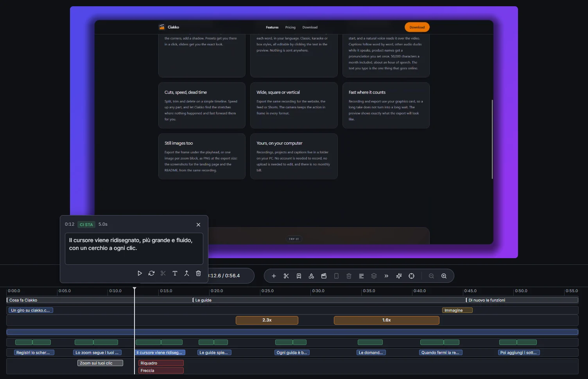The width and height of the screenshot is (588, 379).
Task: Select the 'Di nuovo le funzioni' chapter
Action: coord(522,300)
